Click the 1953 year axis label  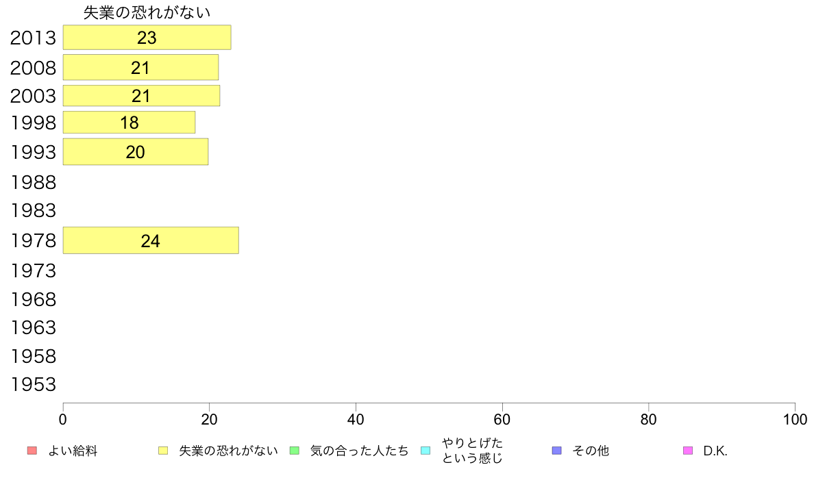tap(33, 384)
